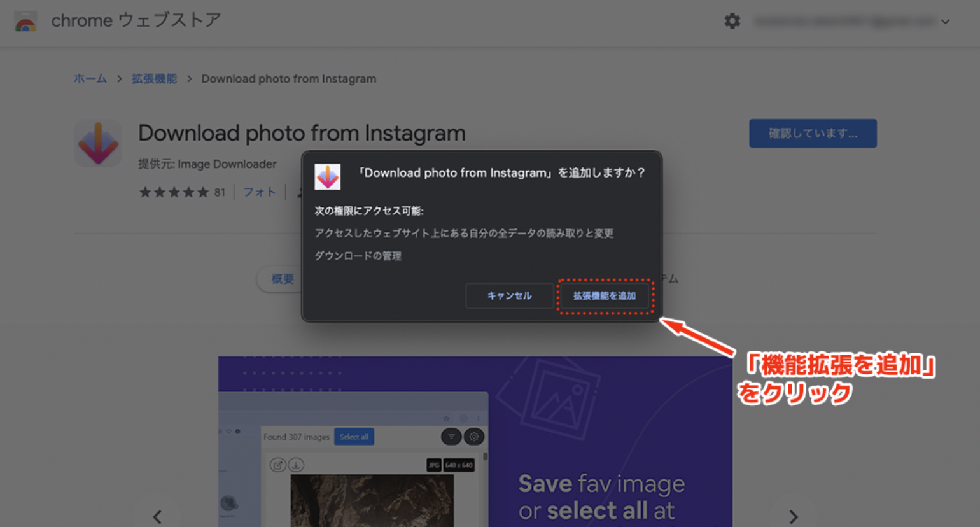
Task: Click the download icon in preview
Action: coord(296,465)
